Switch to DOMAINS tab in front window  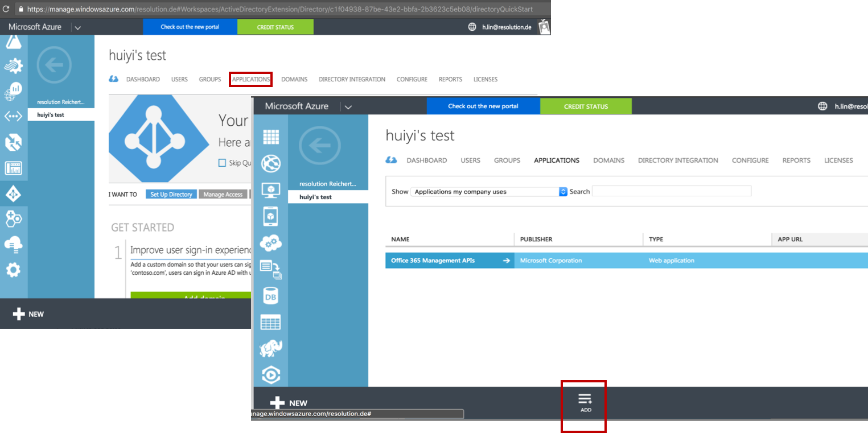608,160
